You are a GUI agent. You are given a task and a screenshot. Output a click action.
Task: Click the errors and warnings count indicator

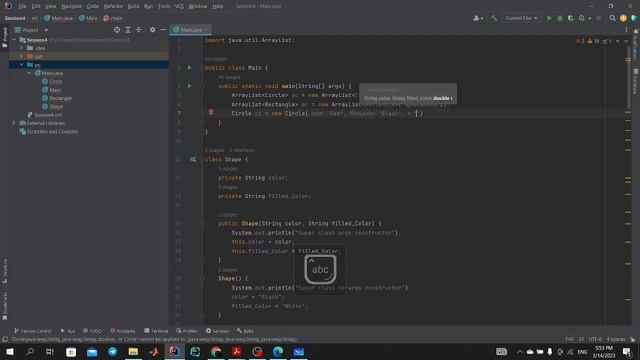click(593, 41)
